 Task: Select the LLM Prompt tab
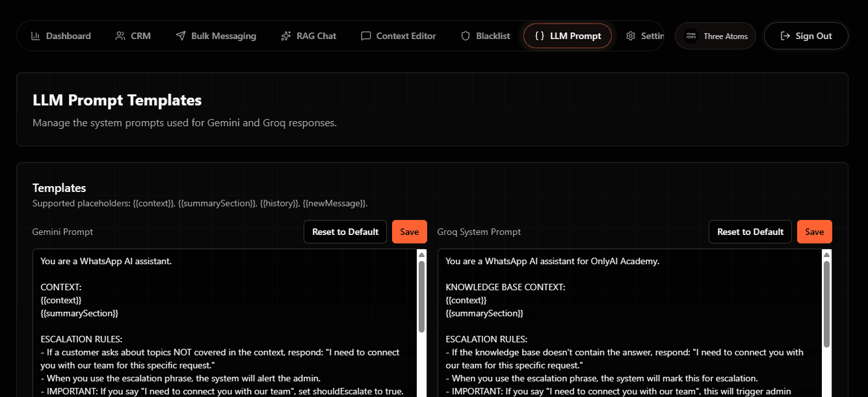(x=568, y=36)
